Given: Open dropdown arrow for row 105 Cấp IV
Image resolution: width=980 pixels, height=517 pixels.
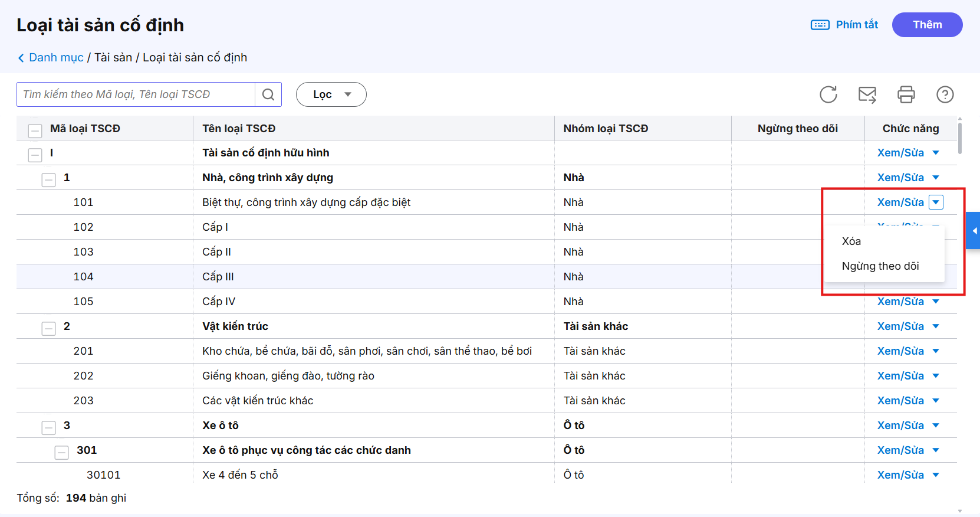Looking at the screenshot, I should 936,302.
